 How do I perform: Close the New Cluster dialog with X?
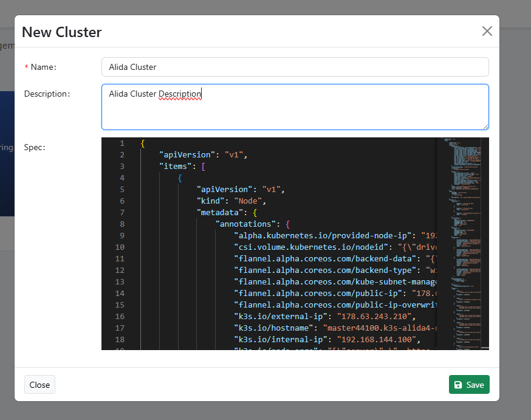pyautogui.click(x=487, y=31)
